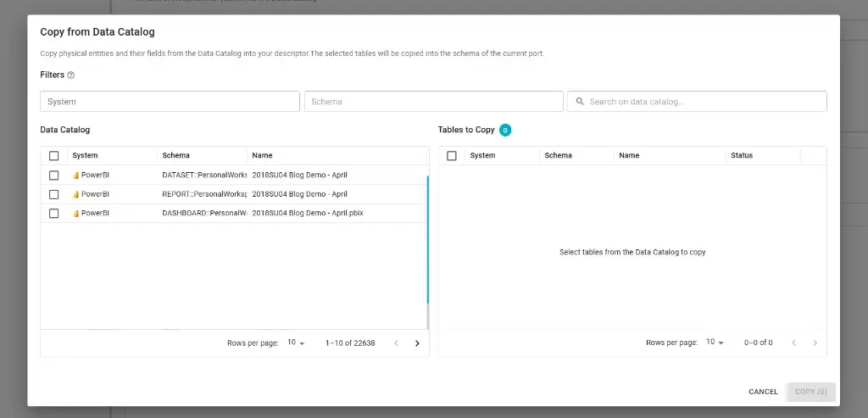Click 'DASHBOARD::PersonalW' schema cell
868x418 pixels.
pos(205,213)
